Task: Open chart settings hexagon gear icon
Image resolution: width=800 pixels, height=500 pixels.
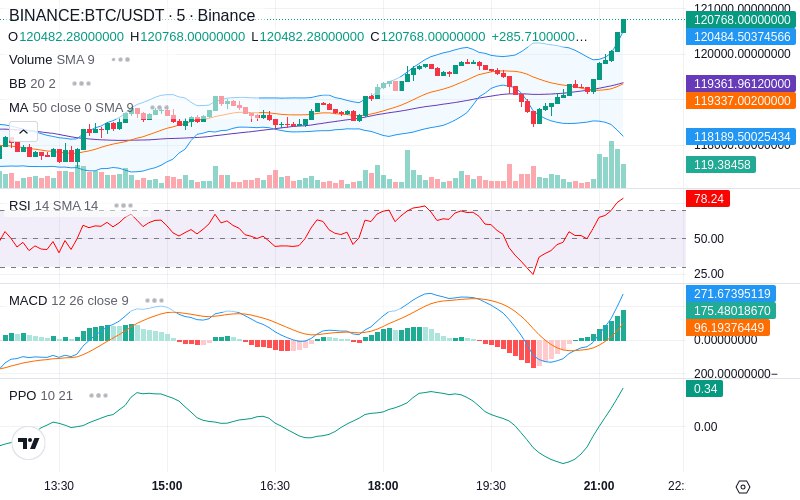Action: point(743,487)
